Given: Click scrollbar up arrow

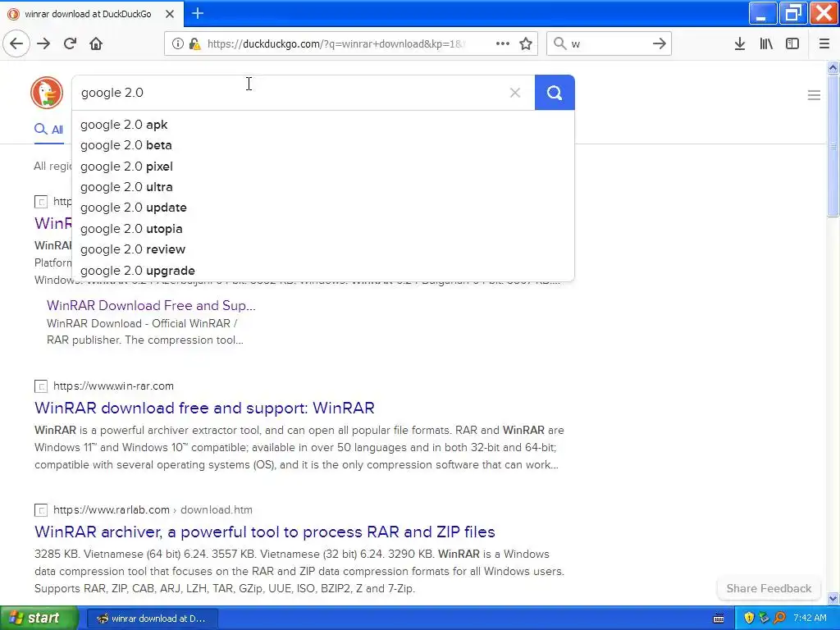Looking at the screenshot, I should pos(833,67).
